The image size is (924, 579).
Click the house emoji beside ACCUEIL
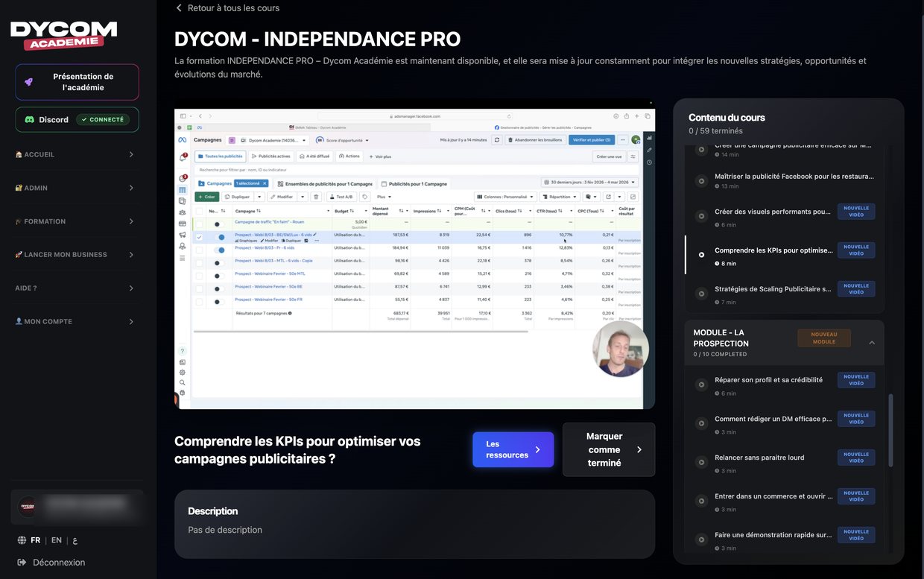[x=19, y=154]
